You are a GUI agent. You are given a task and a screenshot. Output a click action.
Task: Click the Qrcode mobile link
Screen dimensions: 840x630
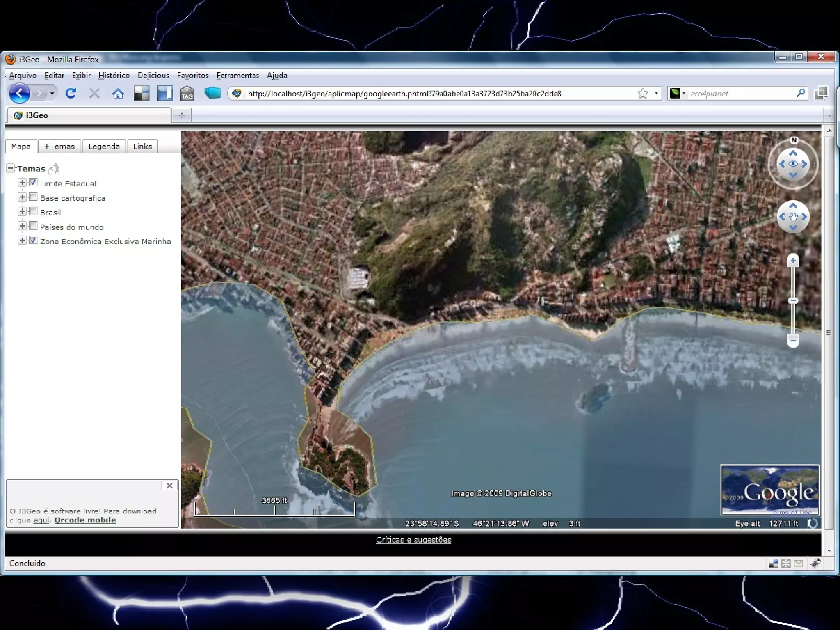pos(85,520)
